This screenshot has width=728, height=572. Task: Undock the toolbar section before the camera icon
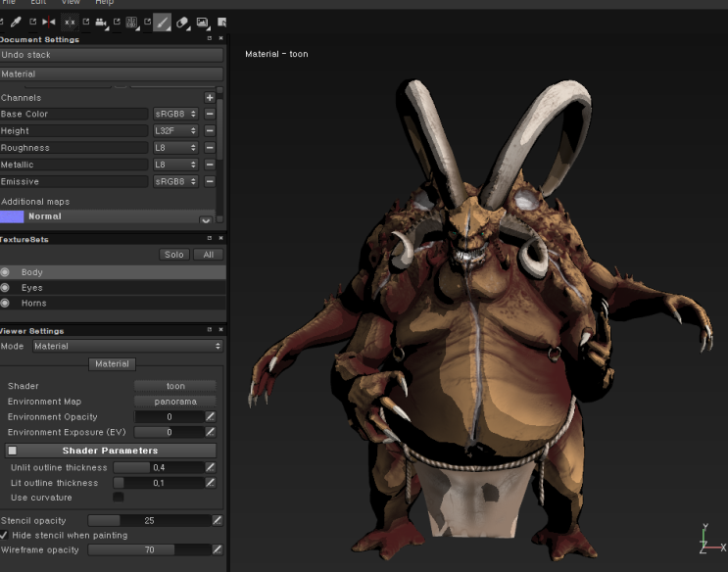(86, 22)
